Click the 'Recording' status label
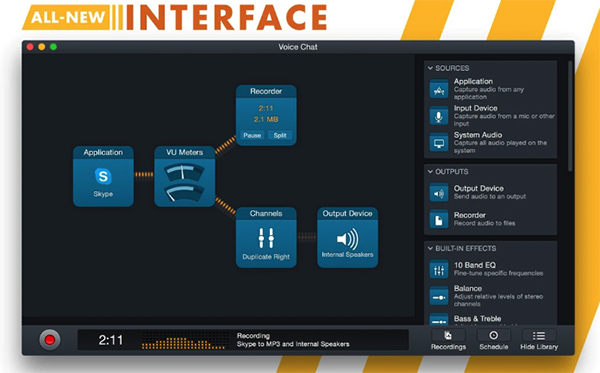 253,336
